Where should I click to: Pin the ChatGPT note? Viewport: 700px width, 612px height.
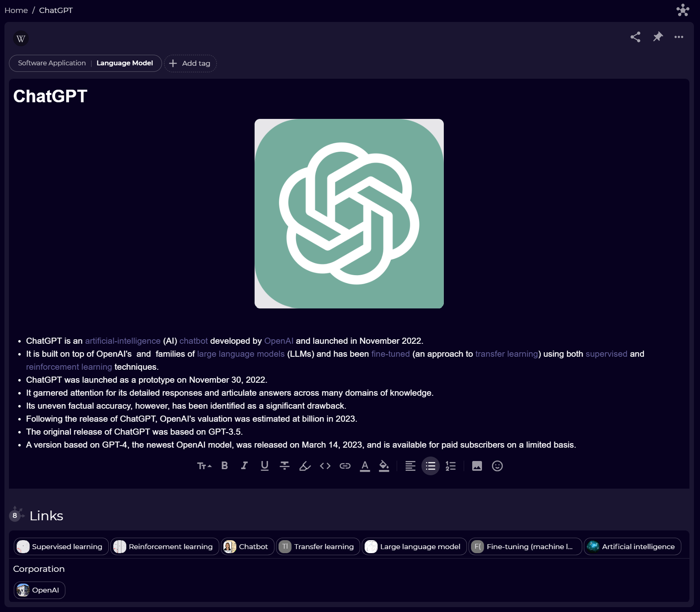658,37
